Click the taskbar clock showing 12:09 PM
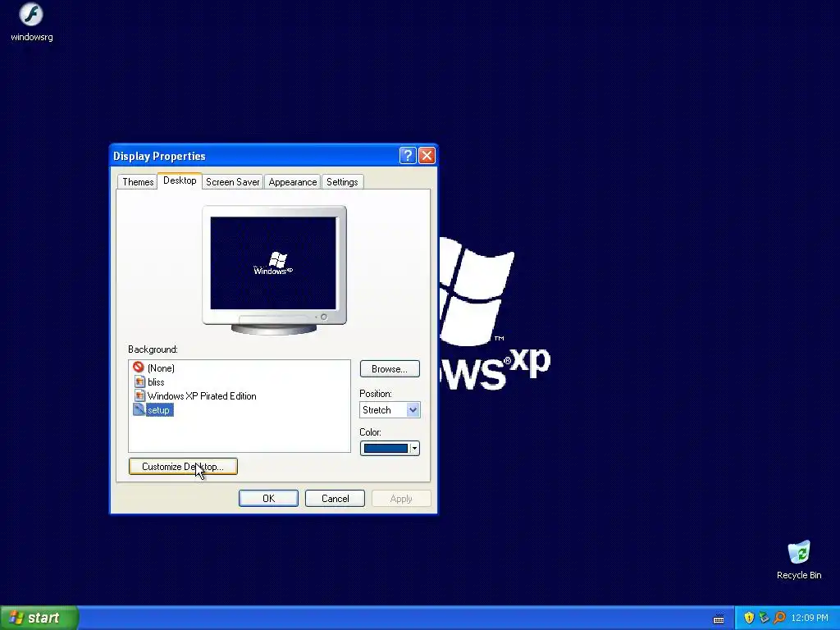This screenshot has width=840, height=630. click(x=810, y=618)
